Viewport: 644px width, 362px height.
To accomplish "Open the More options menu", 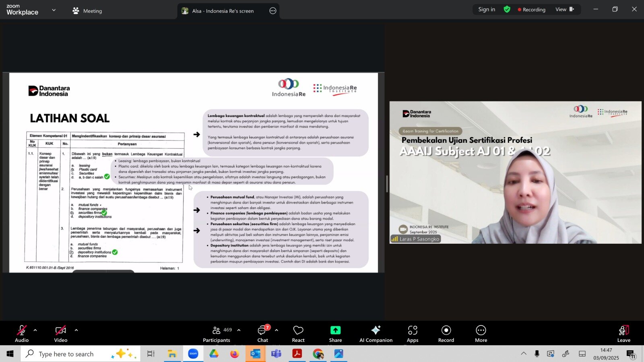I will (x=481, y=333).
